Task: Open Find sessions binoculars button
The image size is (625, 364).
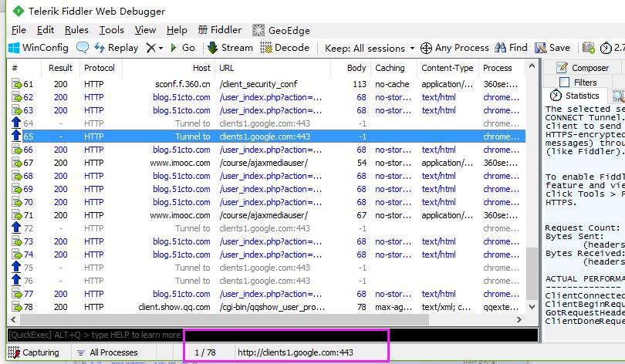Action: [511, 48]
